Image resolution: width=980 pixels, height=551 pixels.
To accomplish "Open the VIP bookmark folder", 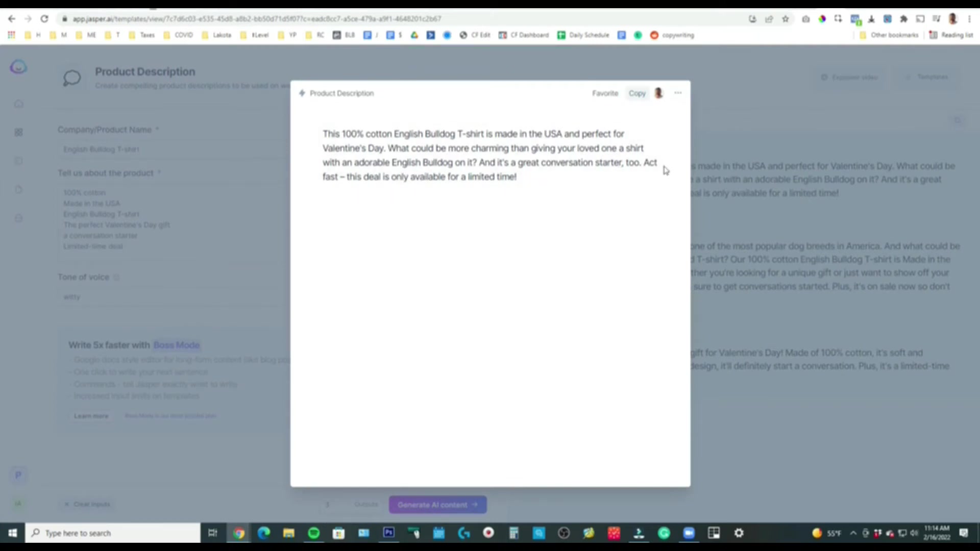I will coord(287,35).
